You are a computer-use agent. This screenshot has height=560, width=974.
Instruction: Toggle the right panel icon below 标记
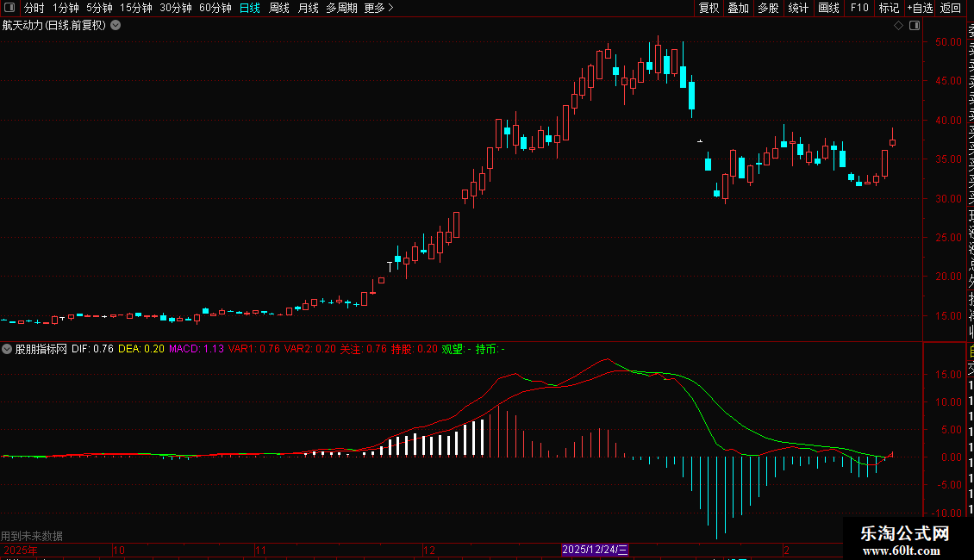[915, 26]
